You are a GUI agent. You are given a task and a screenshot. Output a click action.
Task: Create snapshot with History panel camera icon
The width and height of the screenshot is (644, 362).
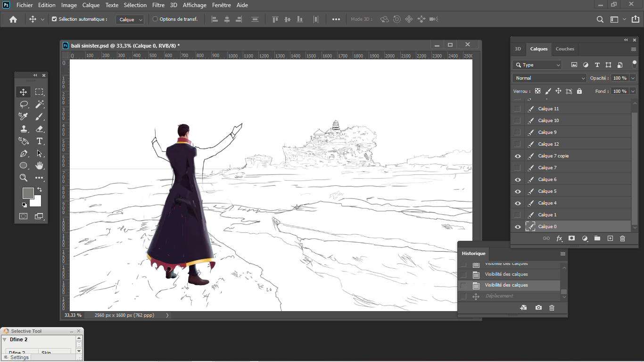pyautogui.click(x=538, y=308)
